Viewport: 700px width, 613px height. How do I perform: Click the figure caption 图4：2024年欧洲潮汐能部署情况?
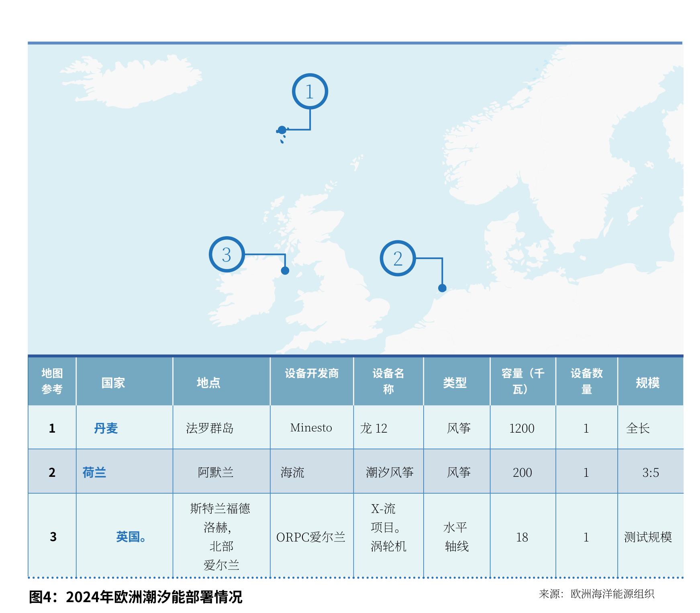click(x=136, y=597)
